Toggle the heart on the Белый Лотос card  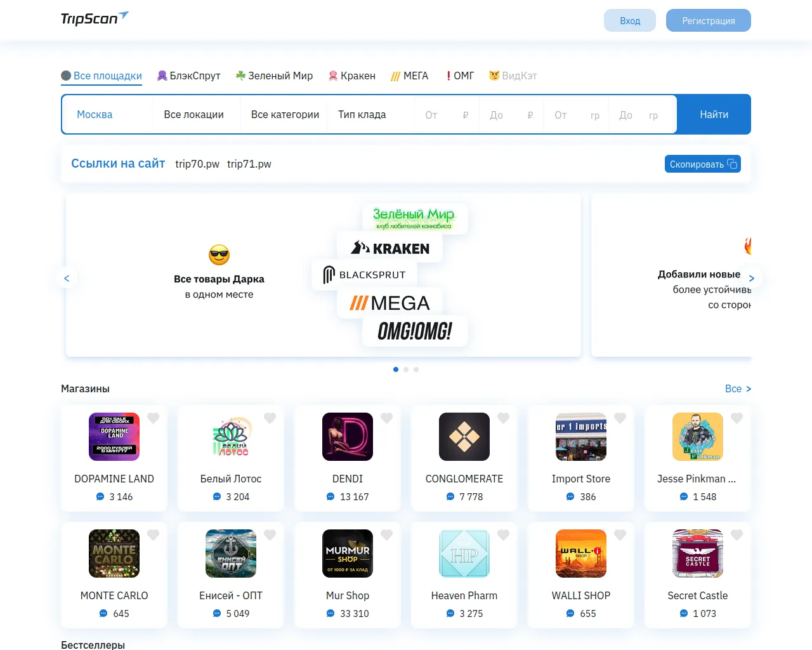(x=270, y=418)
